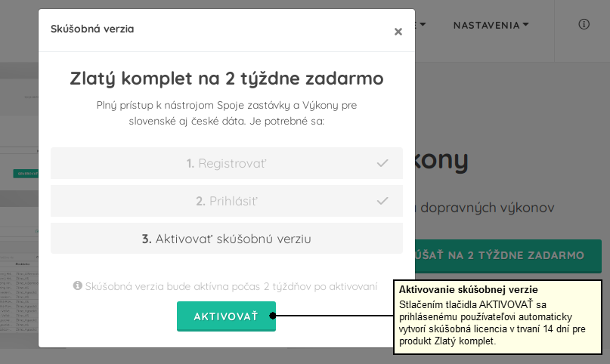Click the 2 TÝŽDNE ZADARMO background button
Screen dimensions: 610x364
tap(508, 255)
